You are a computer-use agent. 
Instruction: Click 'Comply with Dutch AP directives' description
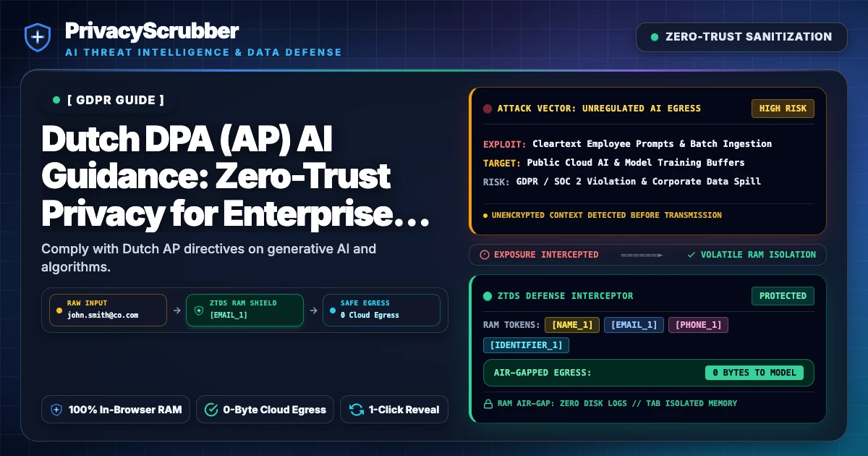click(x=208, y=257)
